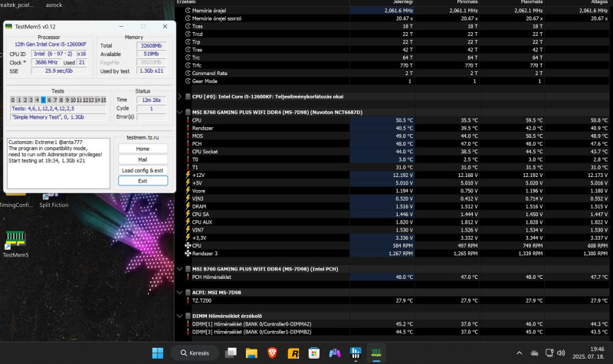Open the volume speaker tray icon
The width and height of the screenshot is (613, 364).
click(561, 353)
